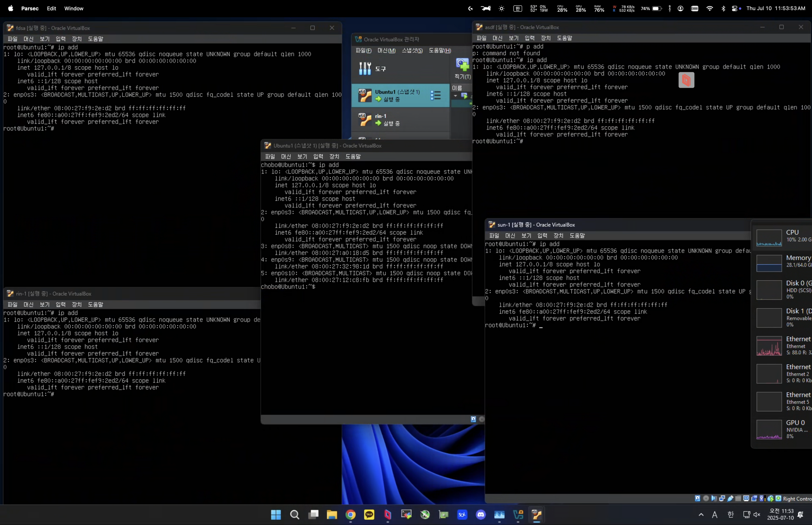
Task: Open KakaoTalk from the Windows taskbar
Action: pos(369,515)
